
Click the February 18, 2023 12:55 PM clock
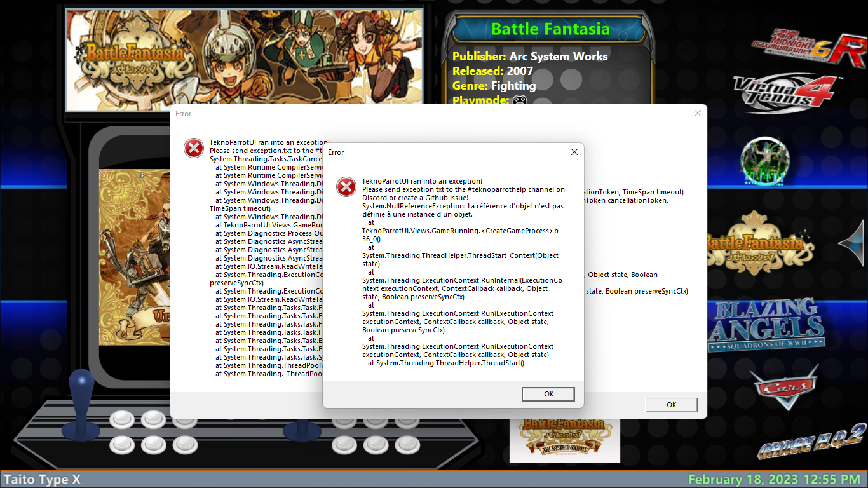pos(774,479)
